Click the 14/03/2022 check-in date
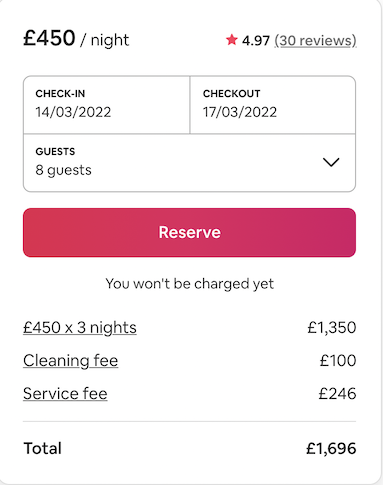 tap(73, 112)
